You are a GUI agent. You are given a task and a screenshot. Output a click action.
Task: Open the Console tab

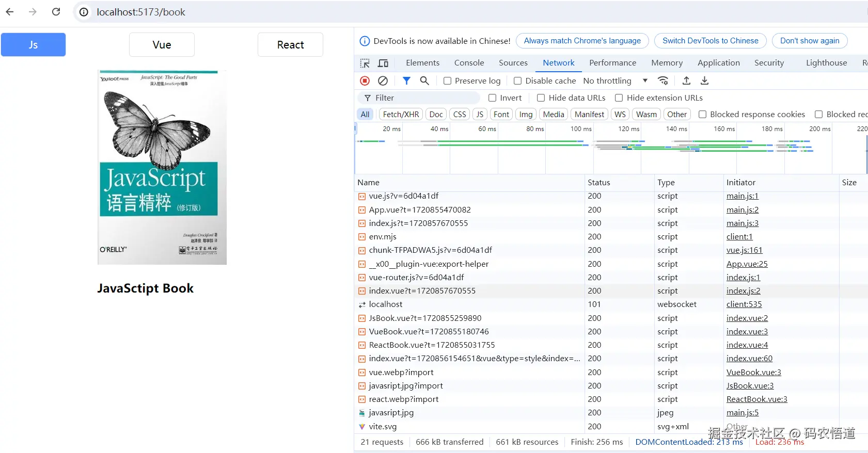pyautogui.click(x=469, y=63)
